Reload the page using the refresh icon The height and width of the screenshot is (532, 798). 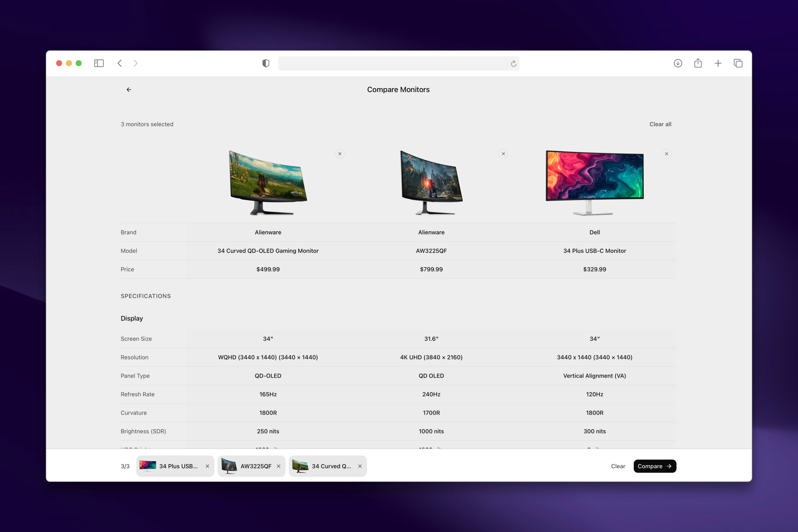pyautogui.click(x=513, y=63)
